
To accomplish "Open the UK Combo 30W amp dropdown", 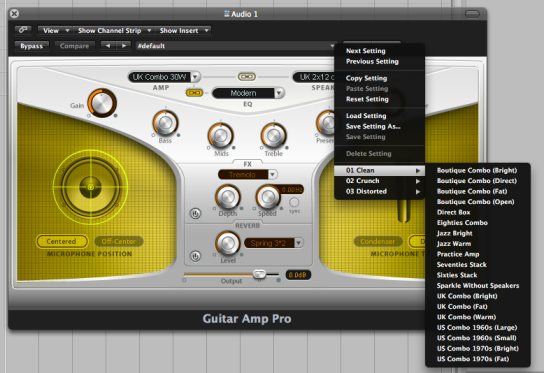I will coord(164,77).
